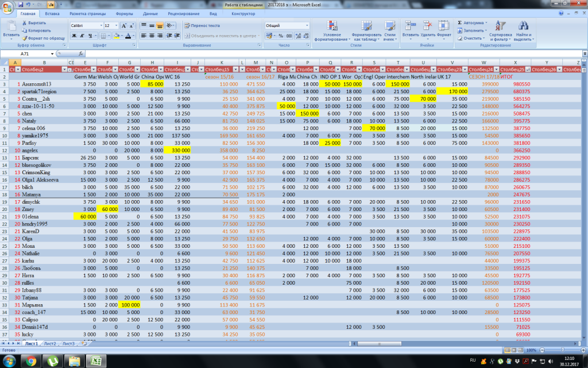Click Find and Select binoculars icon
This screenshot has width=588, height=368.
[523, 25]
